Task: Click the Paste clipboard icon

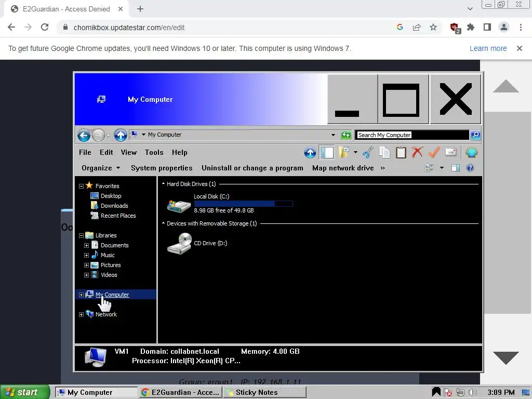Action: pos(401,152)
